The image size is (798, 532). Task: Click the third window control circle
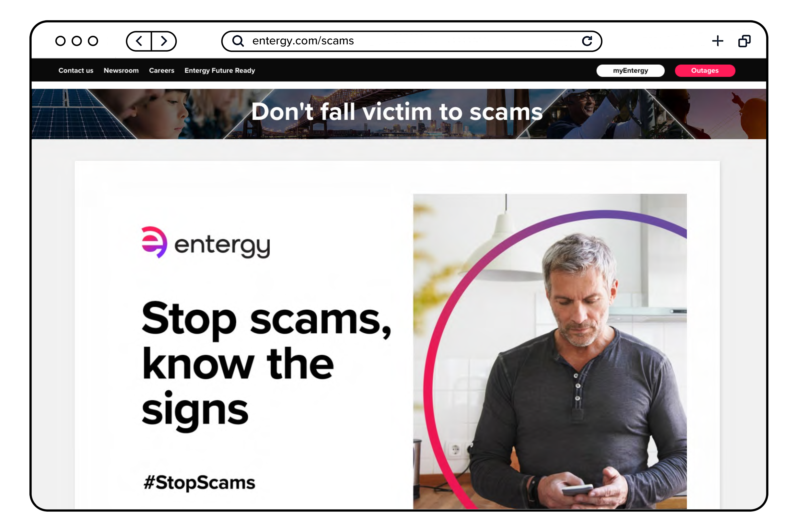pyautogui.click(x=93, y=41)
